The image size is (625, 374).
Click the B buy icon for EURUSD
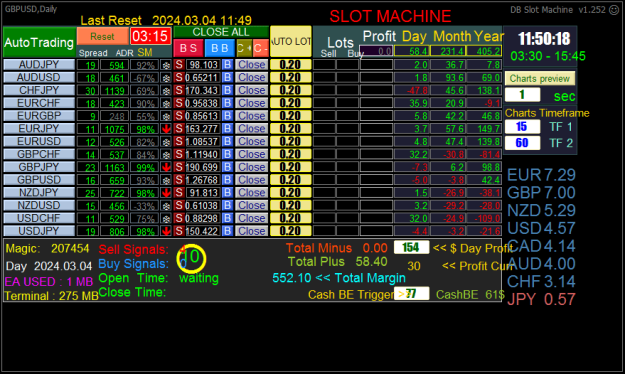pyautogui.click(x=227, y=142)
